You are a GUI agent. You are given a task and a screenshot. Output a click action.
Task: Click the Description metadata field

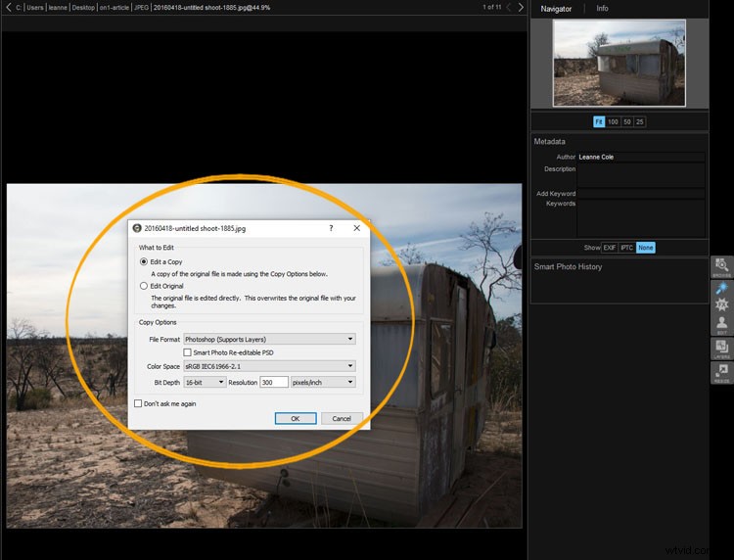(x=641, y=175)
